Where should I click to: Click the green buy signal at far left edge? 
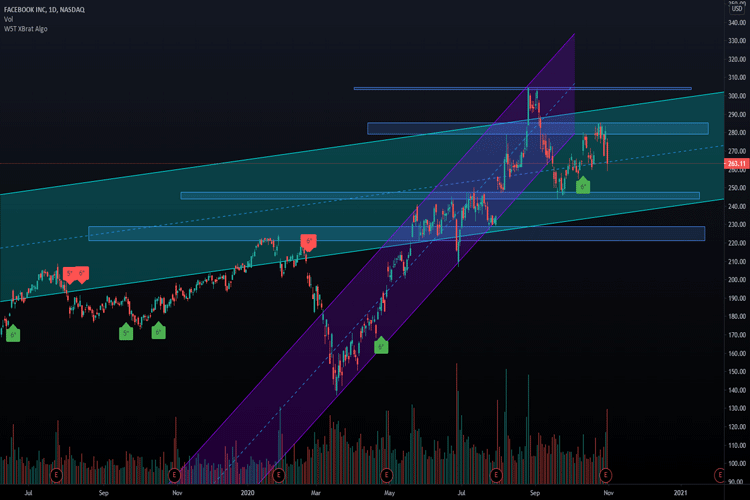[12, 335]
